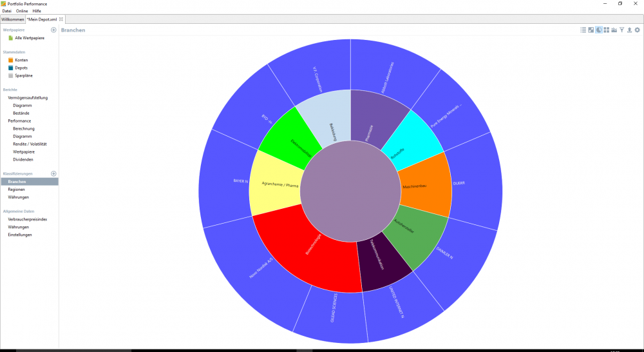Click the green Elektromobilität segment
This screenshot has width=644, height=352.
coord(290,138)
